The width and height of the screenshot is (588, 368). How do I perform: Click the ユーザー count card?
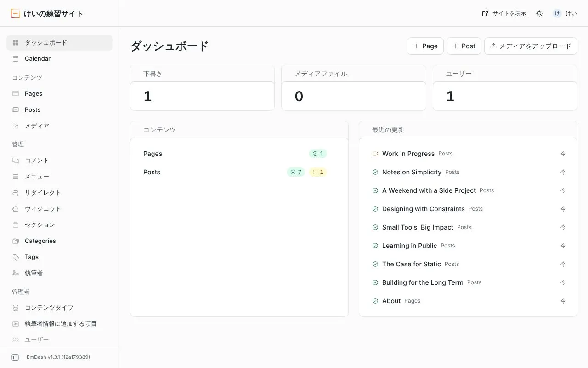505,88
